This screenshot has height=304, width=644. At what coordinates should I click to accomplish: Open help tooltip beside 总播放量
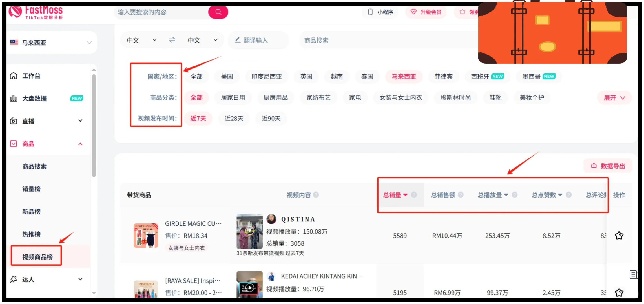coord(515,195)
